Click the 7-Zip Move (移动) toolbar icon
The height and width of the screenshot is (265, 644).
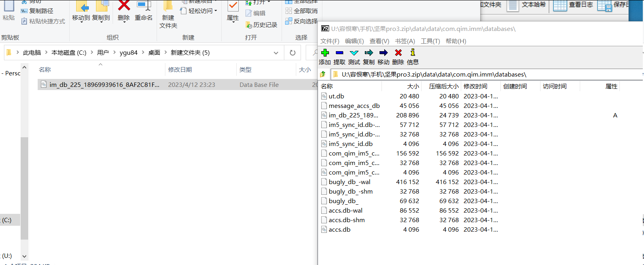383,53
